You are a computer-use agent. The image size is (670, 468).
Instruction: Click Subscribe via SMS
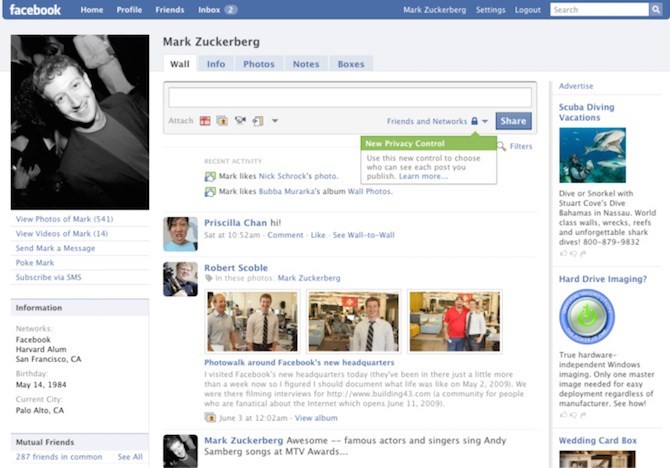(48, 277)
